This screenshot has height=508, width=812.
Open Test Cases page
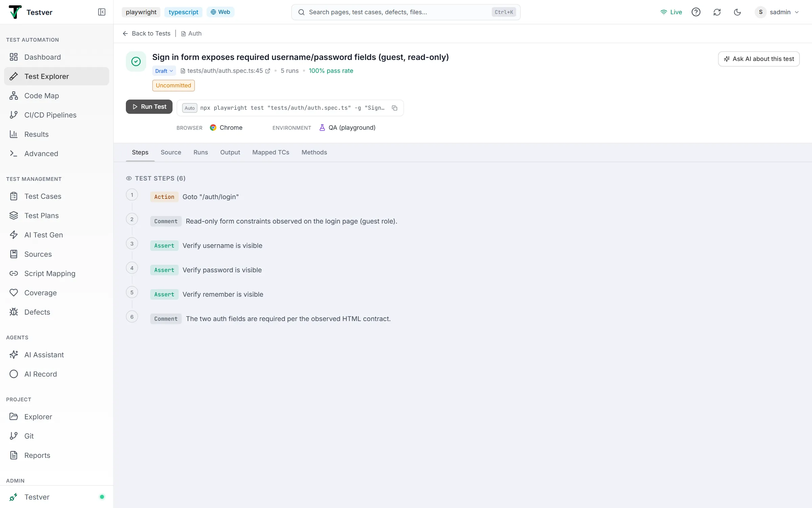click(57, 196)
